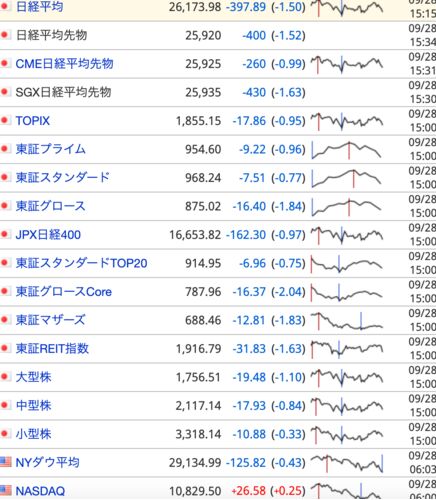Open the 東証REIT指数 link

pyautogui.click(x=52, y=349)
